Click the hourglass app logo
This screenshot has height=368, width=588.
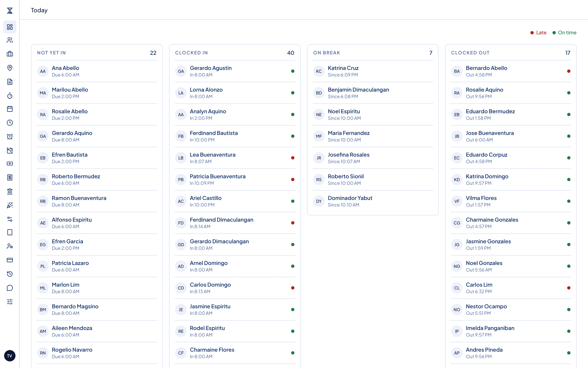point(10,10)
